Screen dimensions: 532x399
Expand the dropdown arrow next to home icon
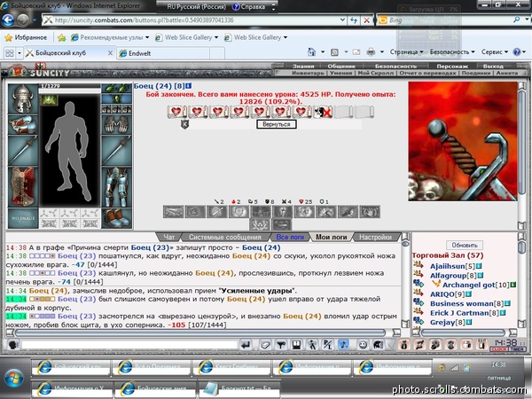[323, 52]
